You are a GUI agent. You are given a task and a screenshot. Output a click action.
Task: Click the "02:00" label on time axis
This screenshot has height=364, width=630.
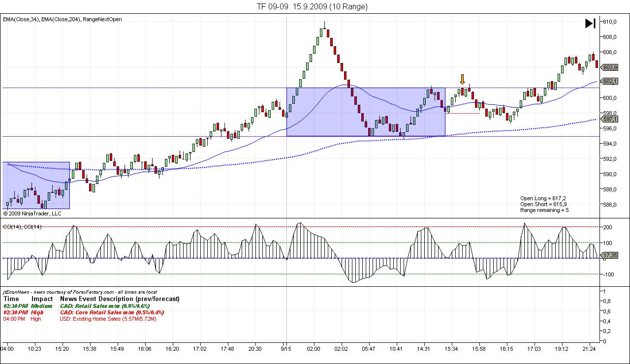(x=314, y=349)
